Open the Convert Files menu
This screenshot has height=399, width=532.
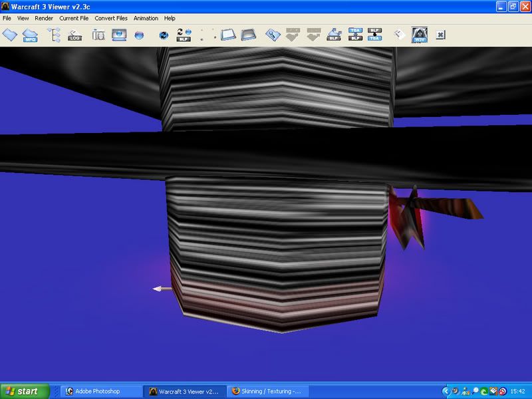point(111,19)
